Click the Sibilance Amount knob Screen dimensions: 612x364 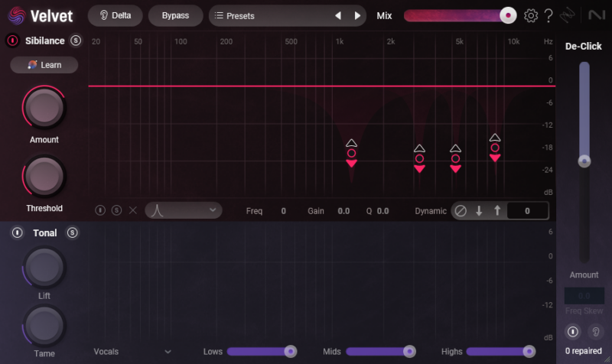44,107
